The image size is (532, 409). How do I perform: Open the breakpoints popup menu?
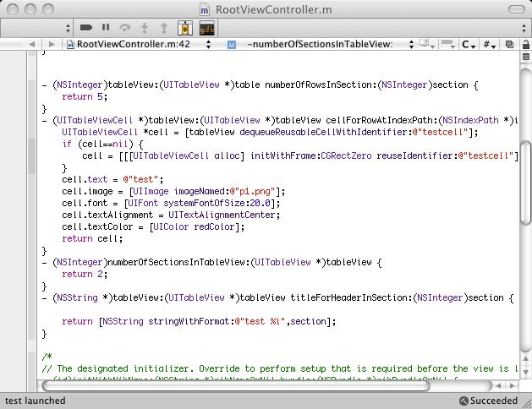(x=448, y=44)
